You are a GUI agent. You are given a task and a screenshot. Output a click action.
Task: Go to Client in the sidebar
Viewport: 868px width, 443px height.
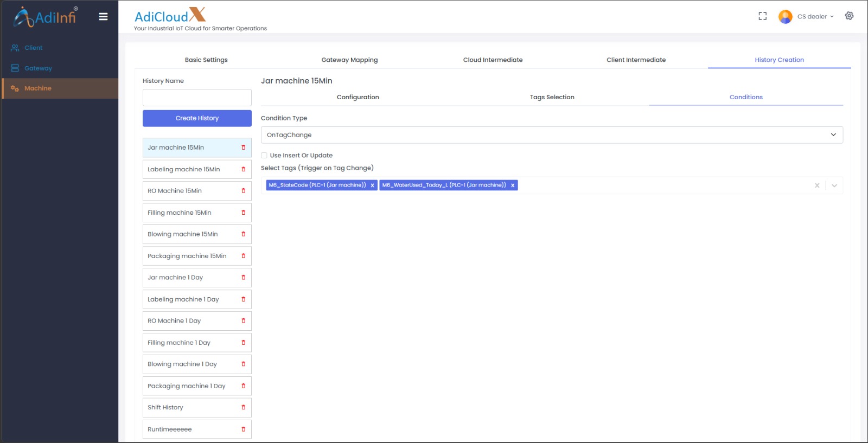33,48
